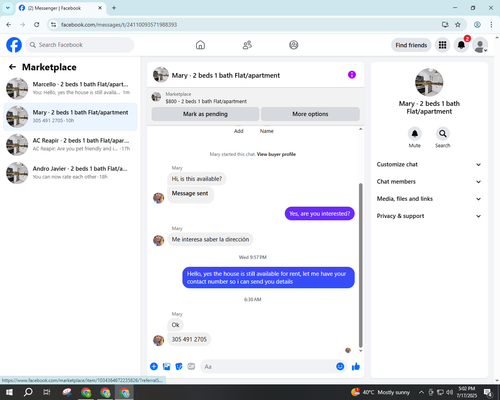
Task: Open the View buyer profile link
Action: tap(276, 154)
